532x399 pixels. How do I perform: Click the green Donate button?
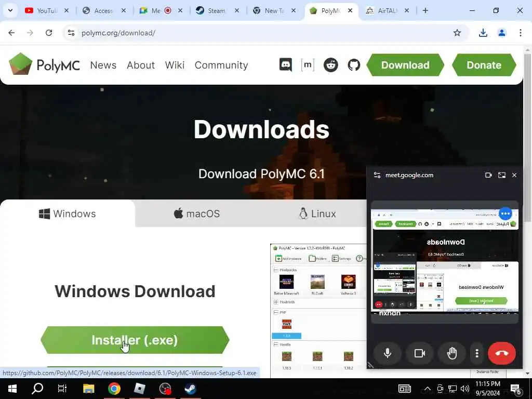tap(484, 65)
